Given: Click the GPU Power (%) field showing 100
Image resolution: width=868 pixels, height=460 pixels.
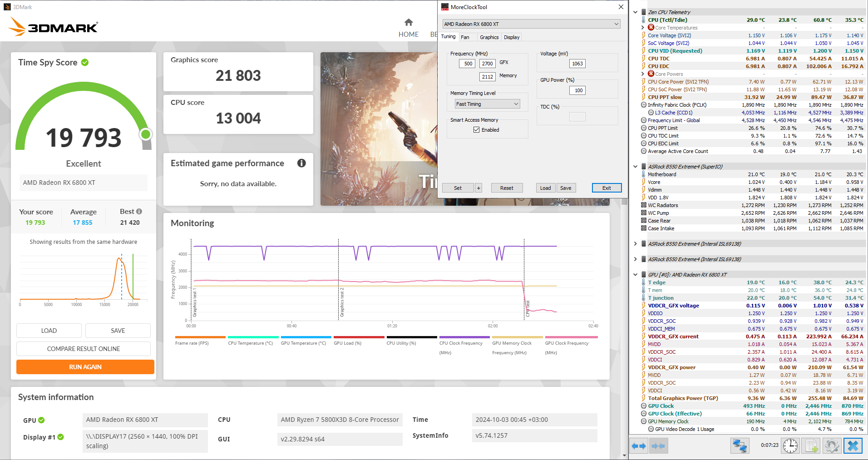Looking at the screenshot, I should pyautogui.click(x=577, y=90).
